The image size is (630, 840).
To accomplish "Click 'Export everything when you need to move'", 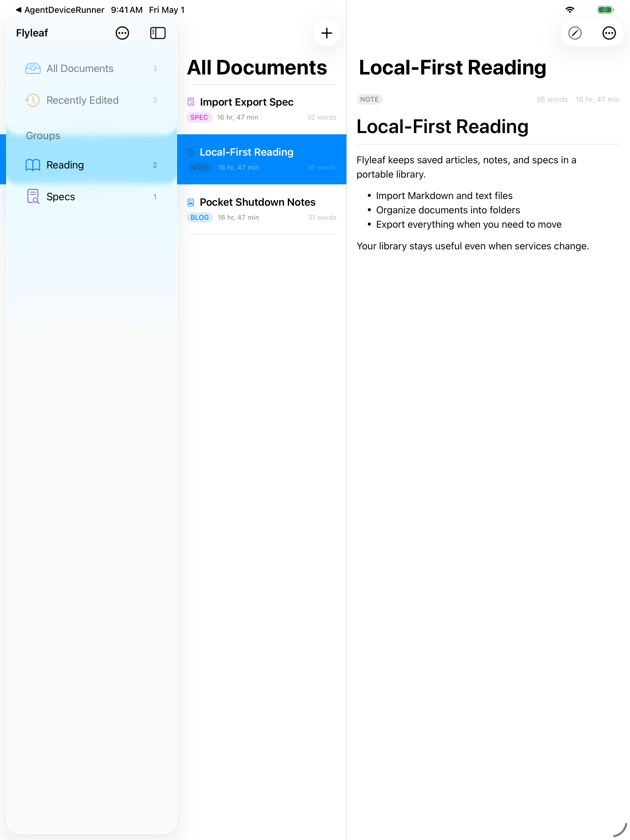I will (469, 224).
